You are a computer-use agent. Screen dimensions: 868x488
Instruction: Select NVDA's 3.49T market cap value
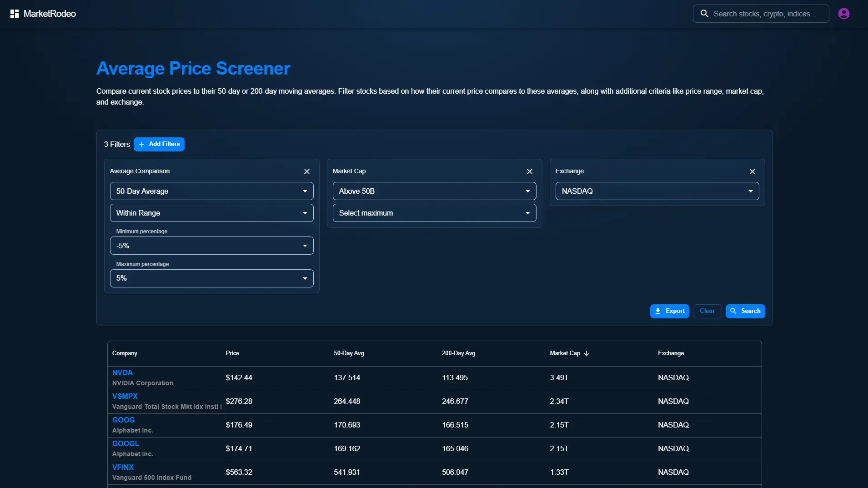click(559, 377)
